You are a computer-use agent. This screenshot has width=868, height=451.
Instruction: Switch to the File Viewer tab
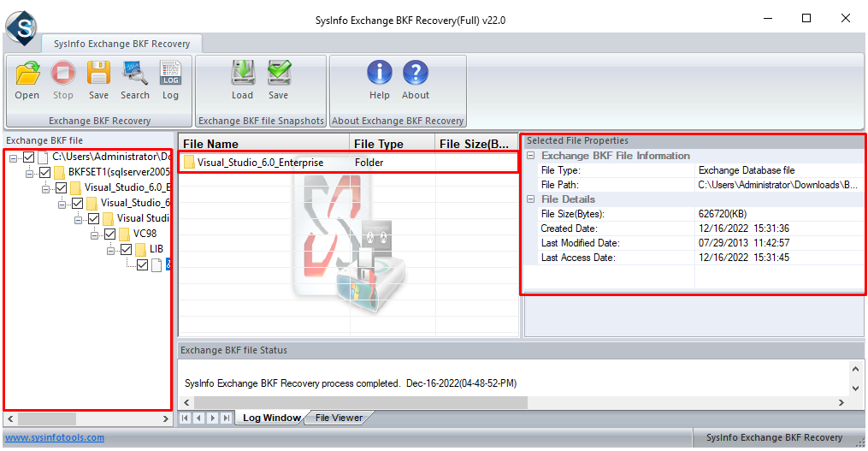point(339,418)
